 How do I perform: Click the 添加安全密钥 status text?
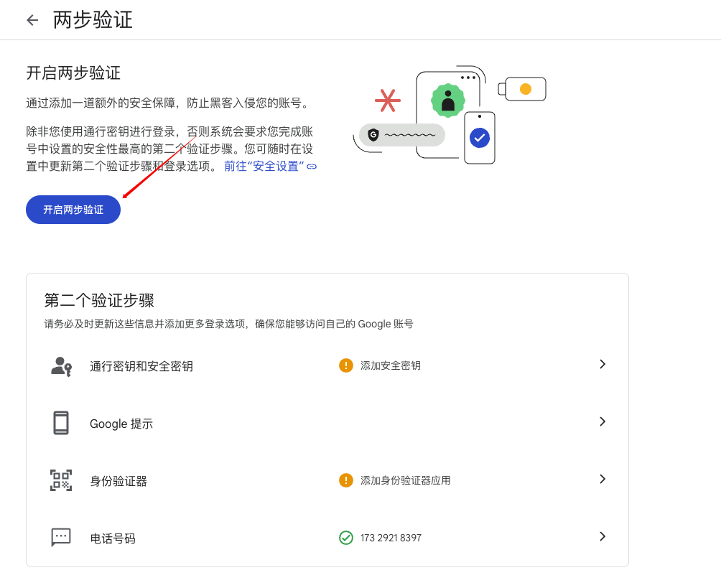[x=391, y=365]
